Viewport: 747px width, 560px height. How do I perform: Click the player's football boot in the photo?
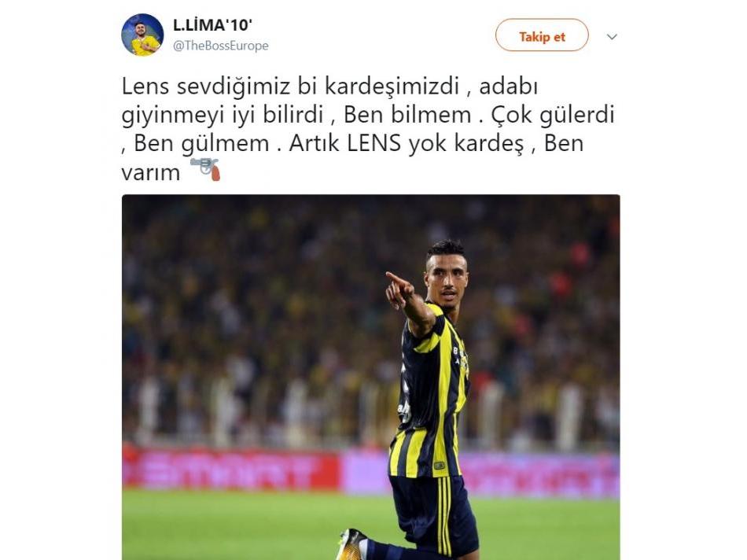pyautogui.click(x=350, y=544)
